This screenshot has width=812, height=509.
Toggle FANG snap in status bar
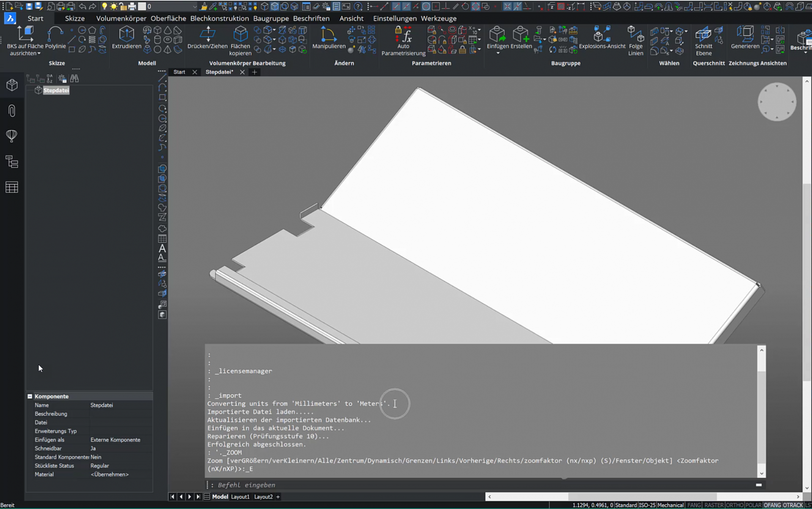(694, 505)
